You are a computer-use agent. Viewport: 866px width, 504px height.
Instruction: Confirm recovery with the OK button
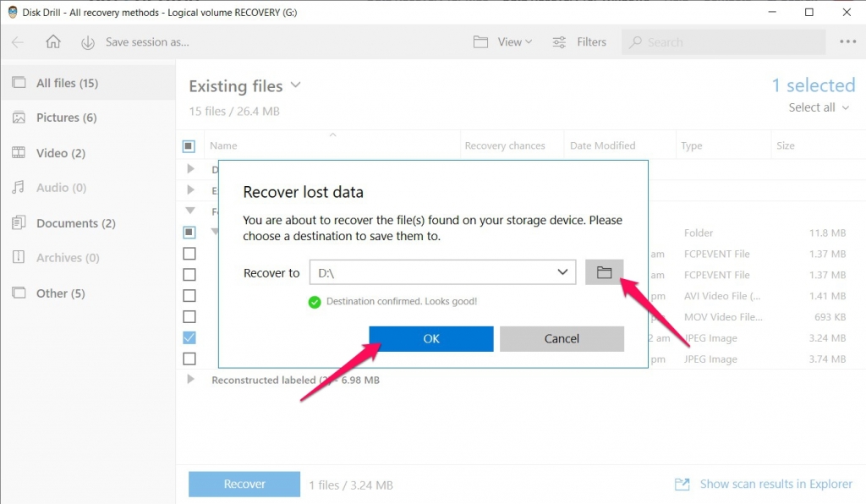430,338
